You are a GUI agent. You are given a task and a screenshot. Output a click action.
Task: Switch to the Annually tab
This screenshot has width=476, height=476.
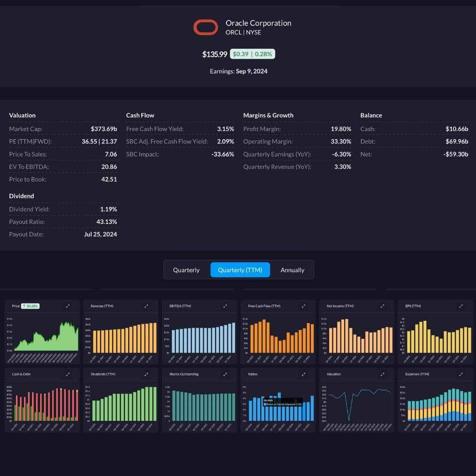292,270
